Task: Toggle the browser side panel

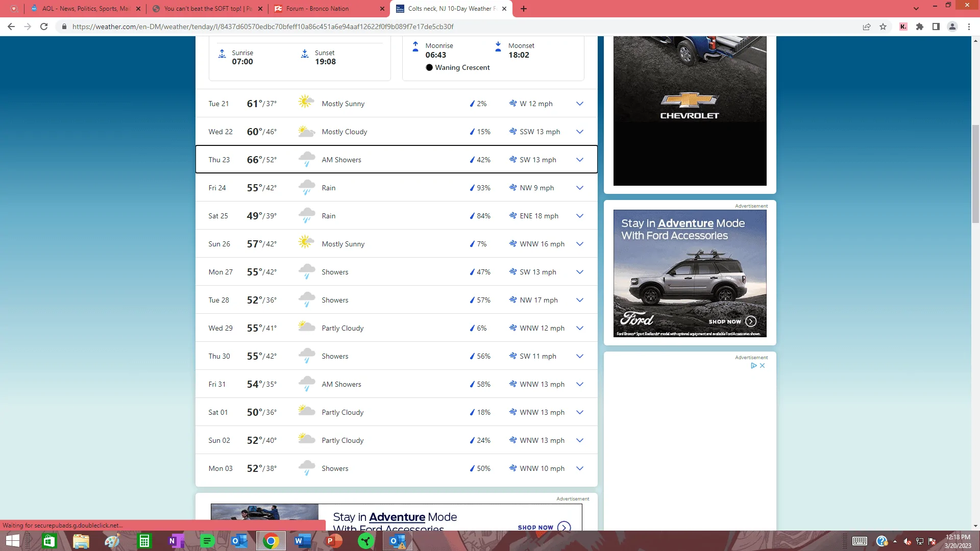Action: [936, 27]
